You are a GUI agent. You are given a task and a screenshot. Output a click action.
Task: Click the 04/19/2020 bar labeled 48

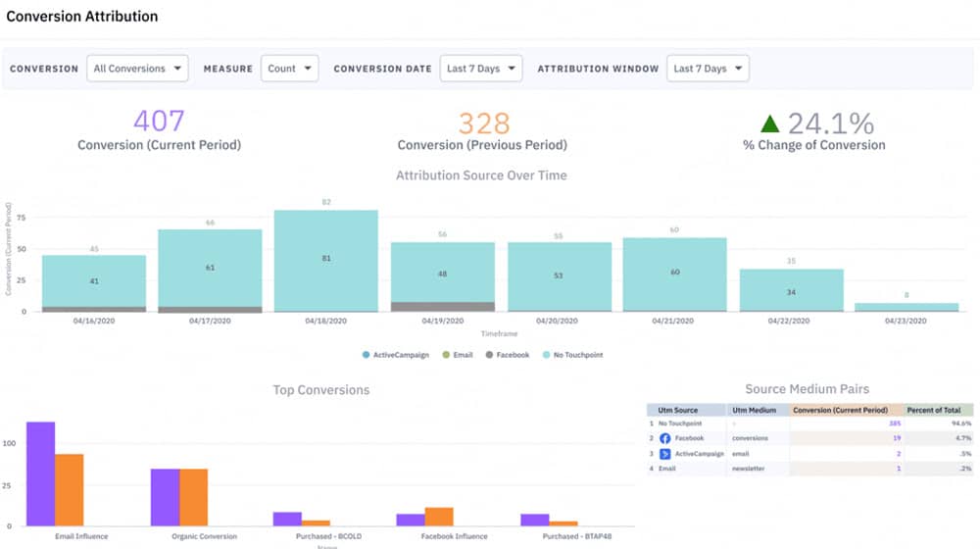(x=443, y=273)
